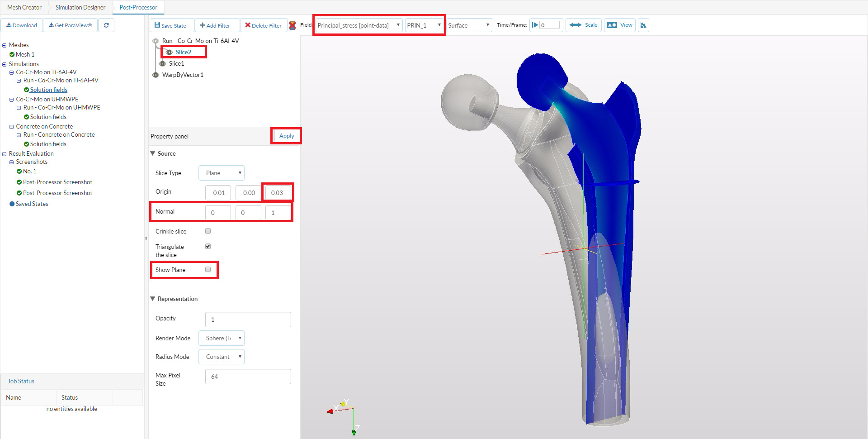This screenshot has width=868, height=439.
Task: Open the underlined Solution fields link
Action: point(49,90)
